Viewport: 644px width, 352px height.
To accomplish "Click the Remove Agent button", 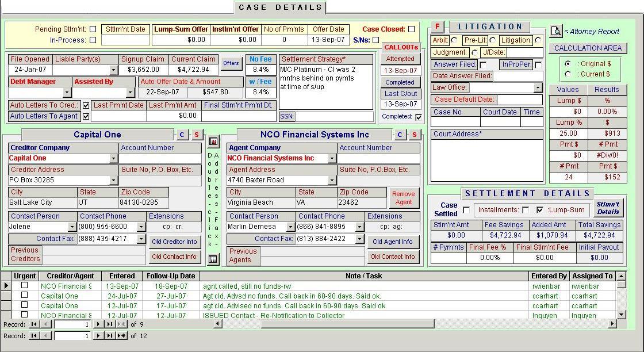I will 403,198.
